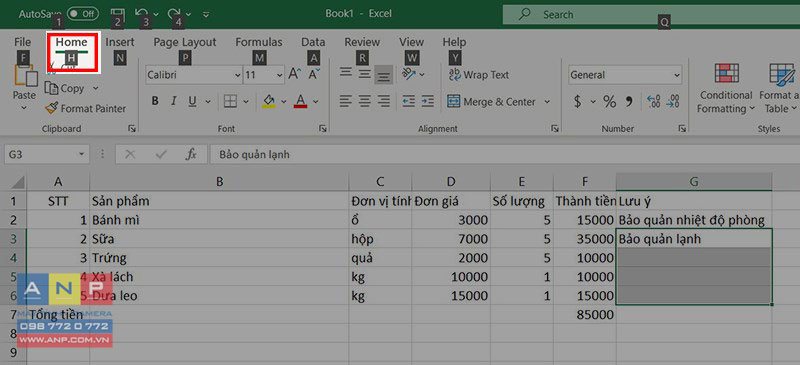Switch to the Page Layout tab
The width and height of the screenshot is (800, 365).
[185, 42]
